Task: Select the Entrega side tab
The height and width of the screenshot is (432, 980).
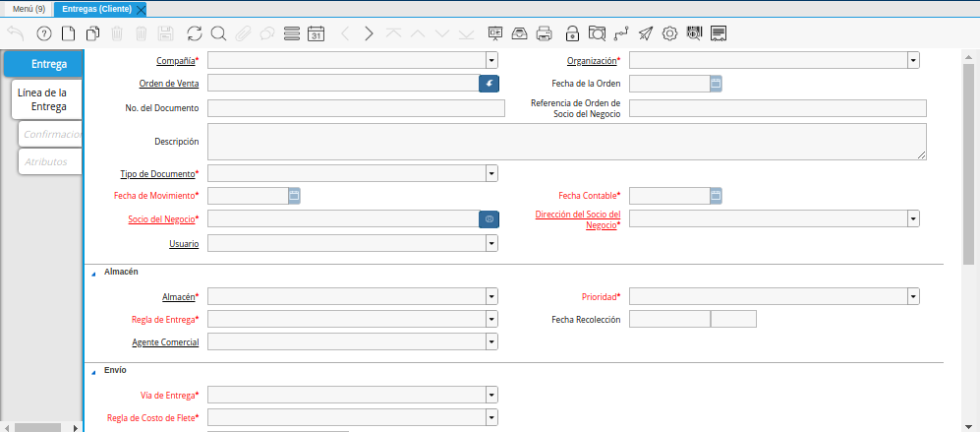Action: click(43, 64)
